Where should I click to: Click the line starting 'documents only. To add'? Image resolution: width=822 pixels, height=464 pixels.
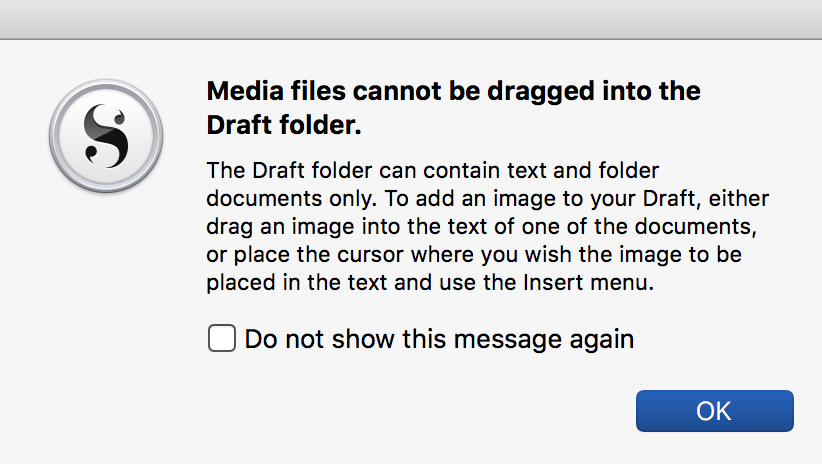488,199
